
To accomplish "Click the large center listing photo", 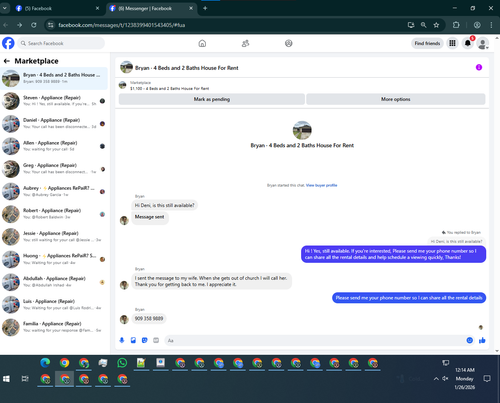I will pyautogui.click(x=302, y=130).
